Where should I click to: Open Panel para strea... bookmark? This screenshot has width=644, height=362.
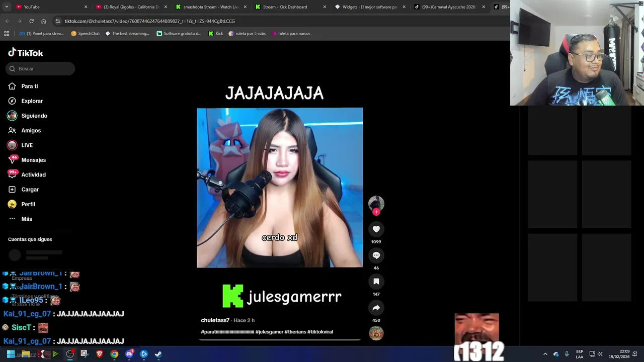click(41, 34)
